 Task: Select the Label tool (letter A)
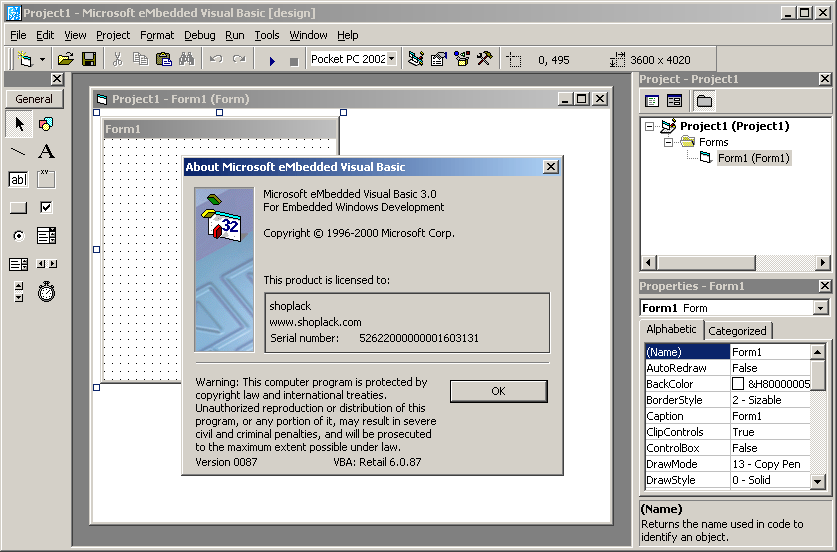46,152
